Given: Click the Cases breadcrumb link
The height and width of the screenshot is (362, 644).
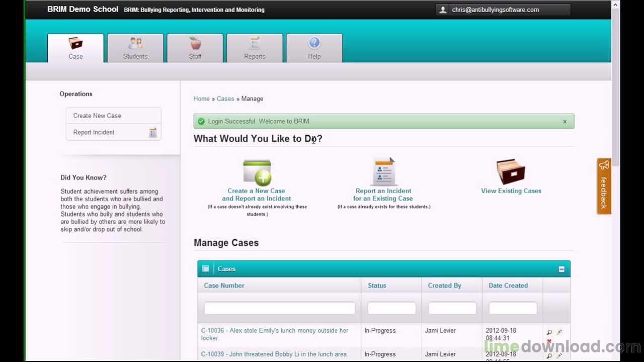Looking at the screenshot, I should 225,99.
